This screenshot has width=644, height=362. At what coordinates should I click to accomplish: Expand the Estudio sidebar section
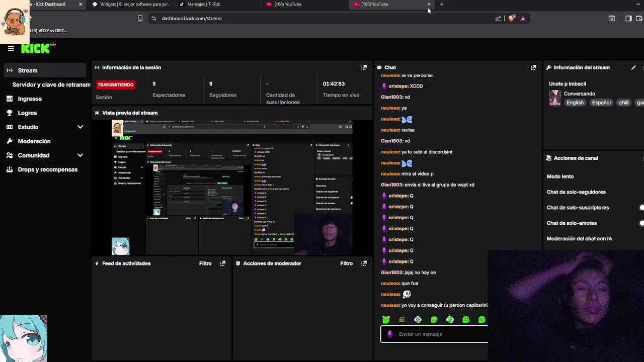(80, 127)
